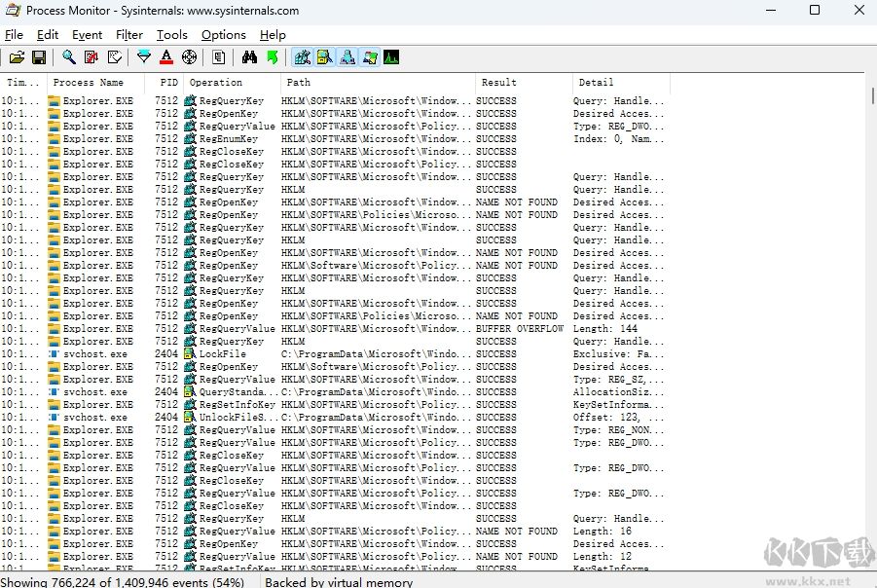Open the Filter menu

pos(128,35)
